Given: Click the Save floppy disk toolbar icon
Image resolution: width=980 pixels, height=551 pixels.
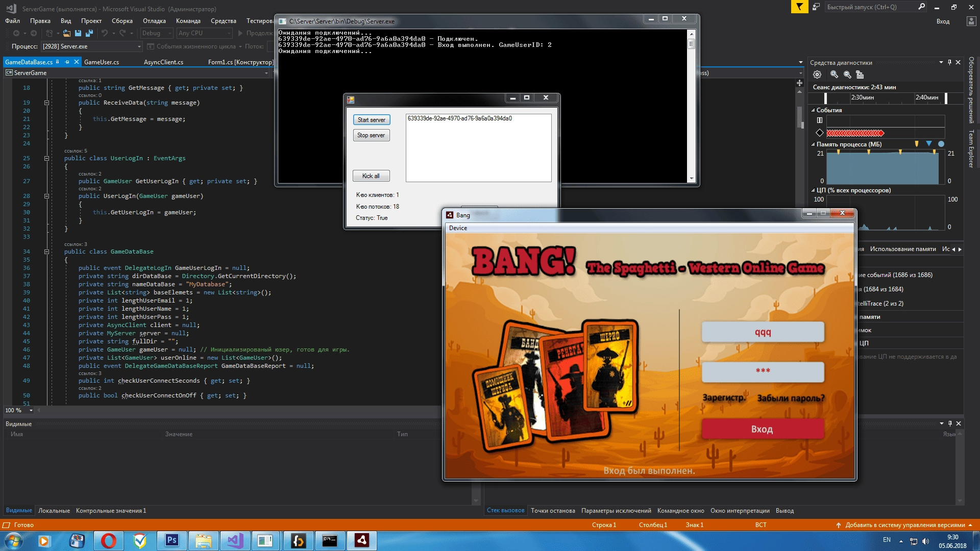Looking at the screenshot, I should tap(78, 33).
